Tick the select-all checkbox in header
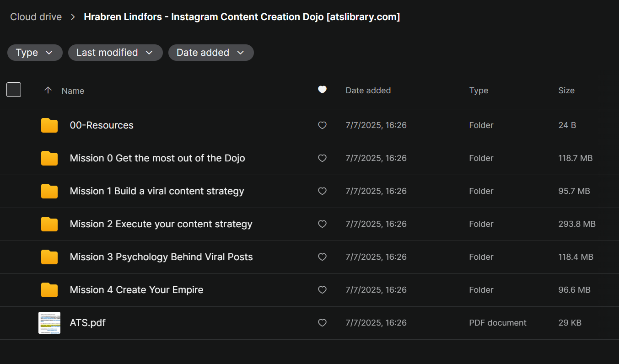Screen dimensions: 619x364 (14, 90)
